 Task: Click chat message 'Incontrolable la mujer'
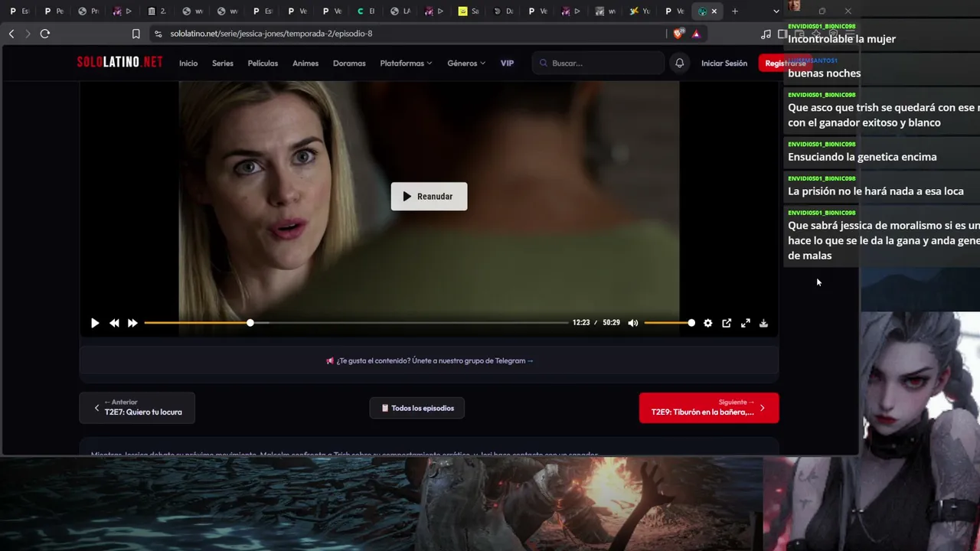pos(841,39)
